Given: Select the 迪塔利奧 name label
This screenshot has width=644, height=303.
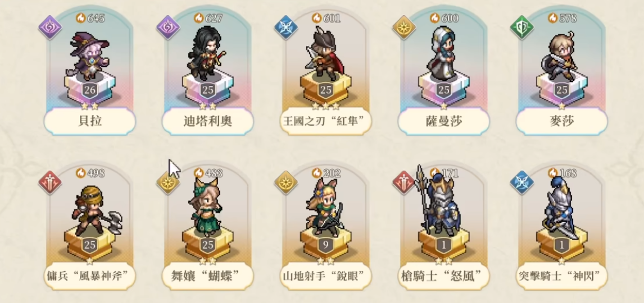Looking at the screenshot, I should [x=208, y=121].
